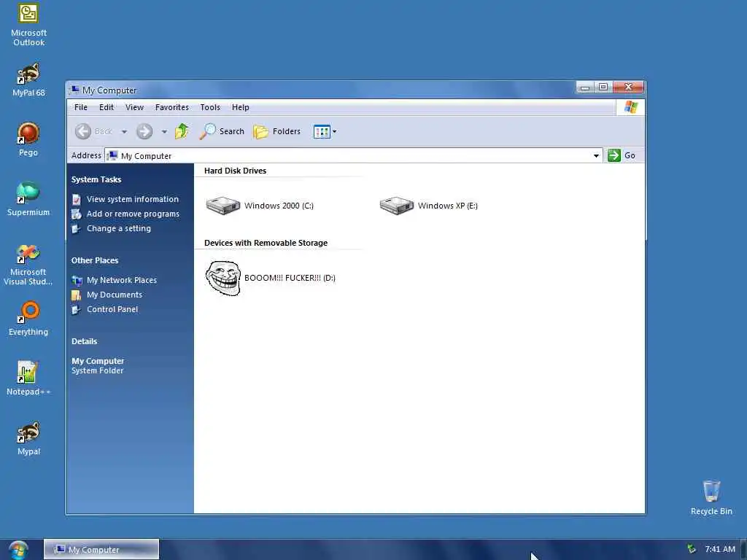Image resolution: width=747 pixels, height=560 pixels.
Task: Go up one folder level
Action: pyautogui.click(x=182, y=131)
